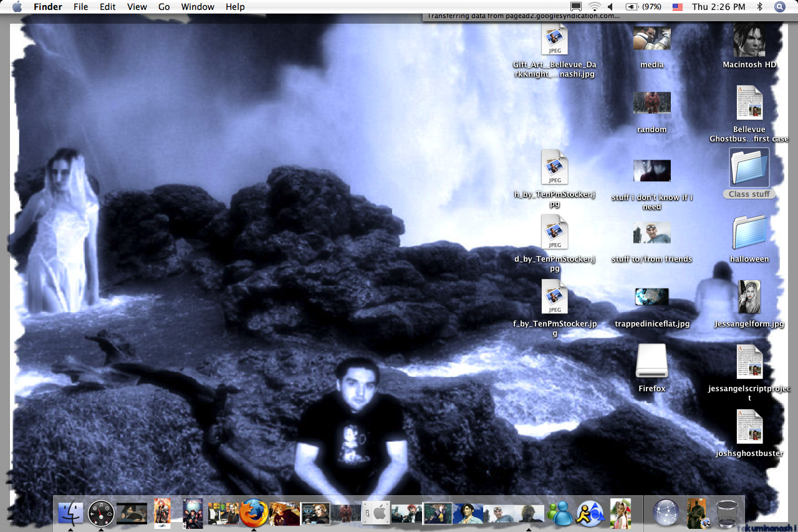The image size is (798, 532).
Task: Click the 'Class stuff' label text
Action: click(749, 194)
